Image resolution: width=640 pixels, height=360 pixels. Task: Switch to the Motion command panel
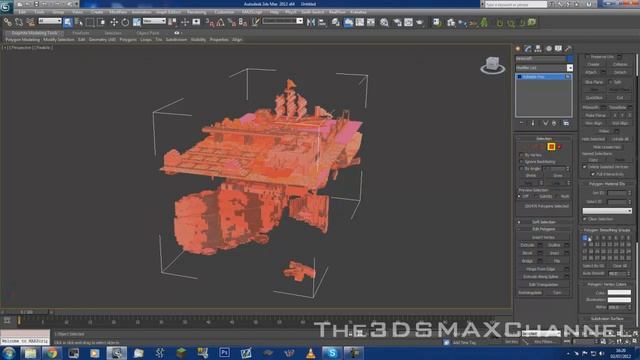pyautogui.click(x=549, y=49)
